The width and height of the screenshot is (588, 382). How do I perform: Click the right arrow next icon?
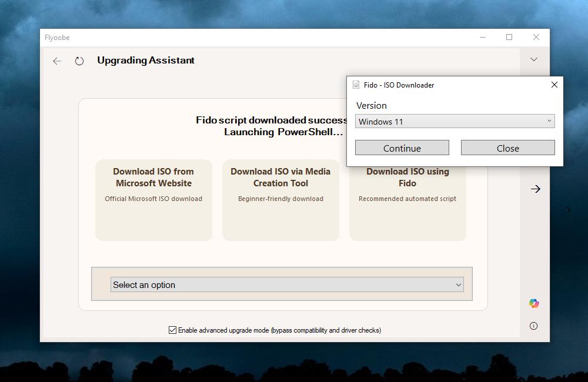tap(536, 189)
